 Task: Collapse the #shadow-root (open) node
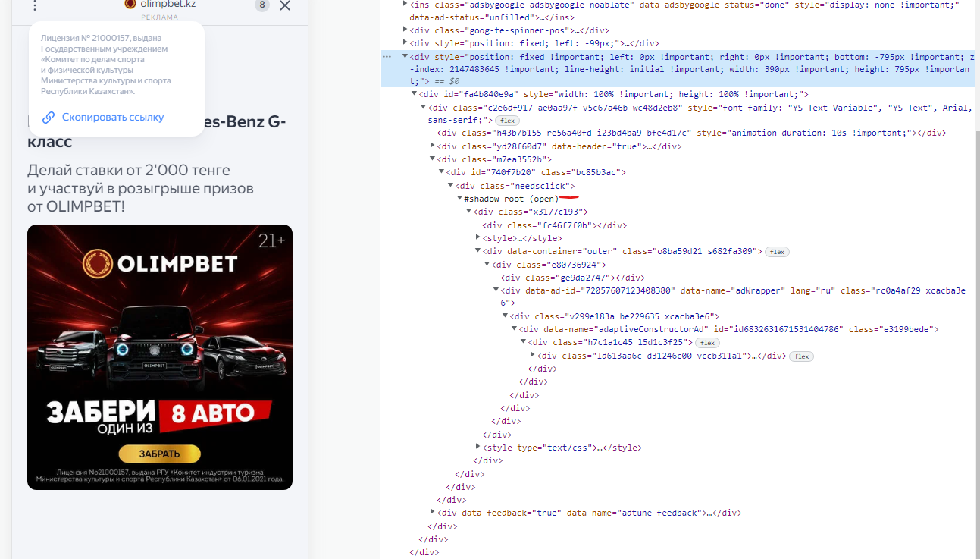(x=459, y=199)
